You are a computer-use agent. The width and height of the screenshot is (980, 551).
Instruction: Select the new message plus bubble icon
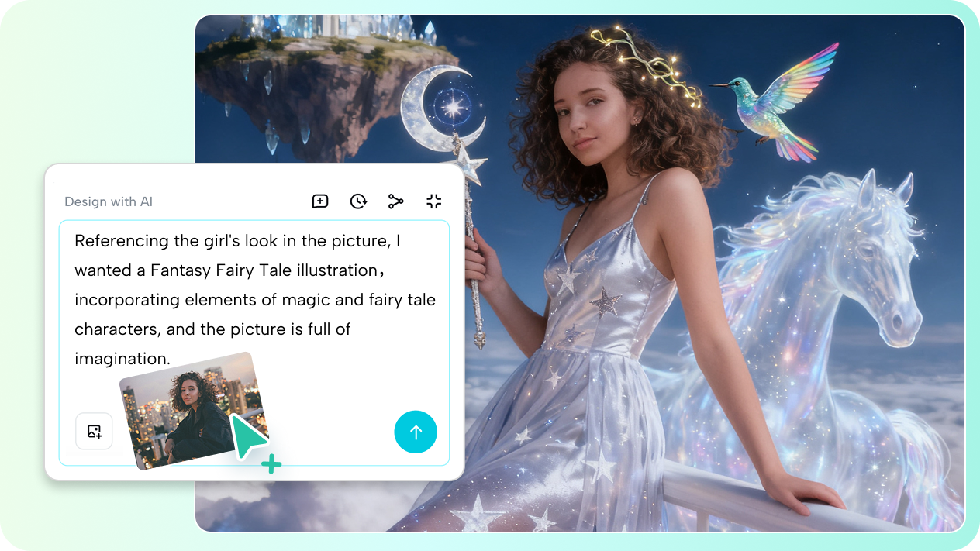[x=319, y=201]
